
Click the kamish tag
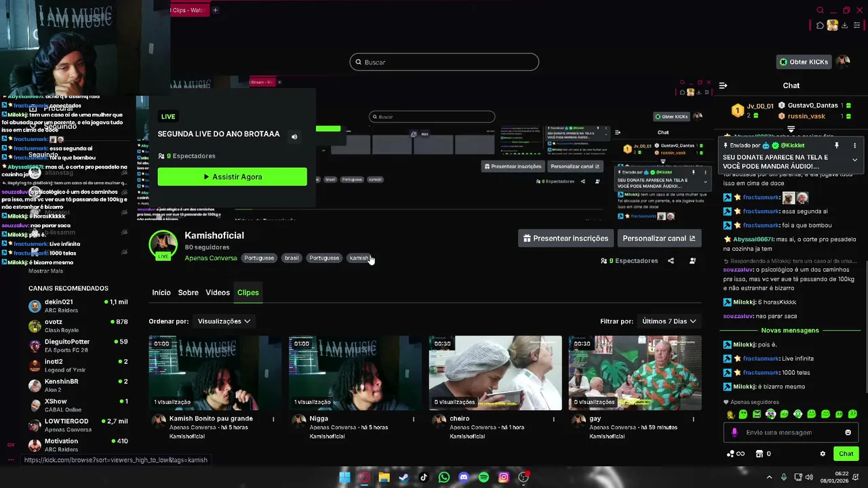[359, 258]
